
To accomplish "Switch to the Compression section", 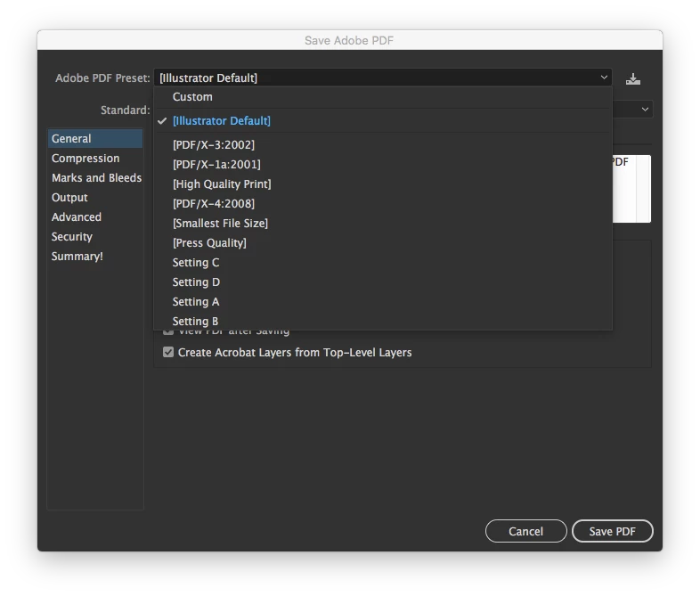I will pyautogui.click(x=95, y=159).
